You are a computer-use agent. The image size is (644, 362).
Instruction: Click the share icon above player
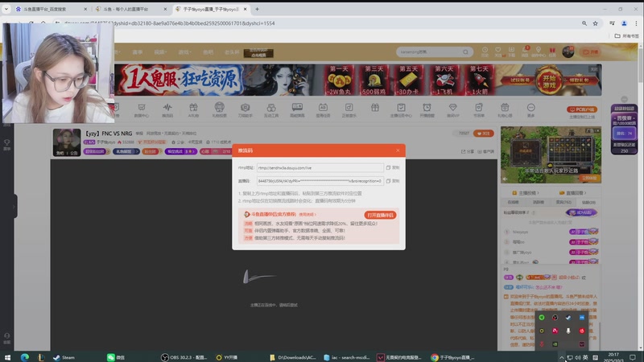pyautogui.click(x=468, y=151)
